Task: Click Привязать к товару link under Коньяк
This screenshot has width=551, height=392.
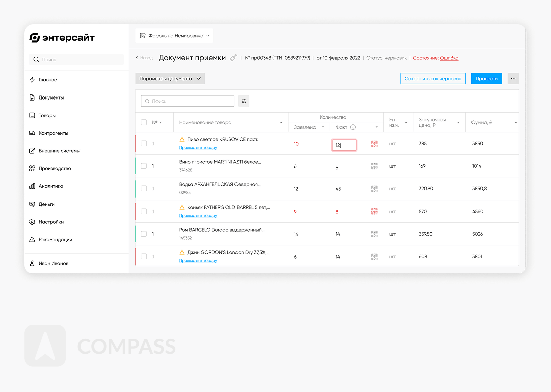Action: pyautogui.click(x=198, y=216)
